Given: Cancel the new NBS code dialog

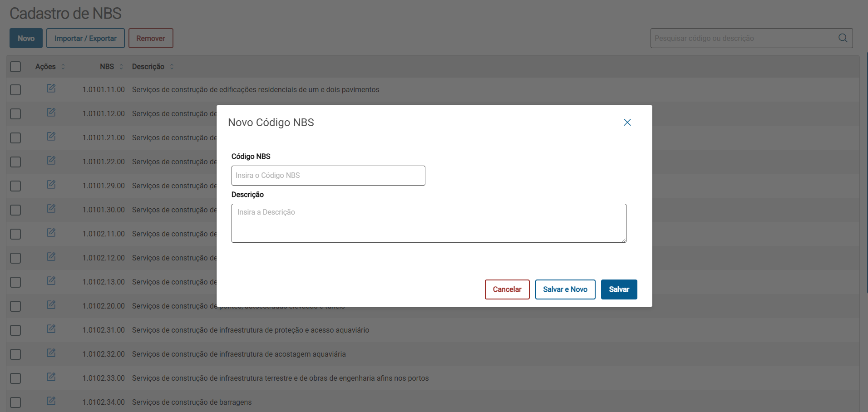Looking at the screenshot, I should tap(507, 289).
